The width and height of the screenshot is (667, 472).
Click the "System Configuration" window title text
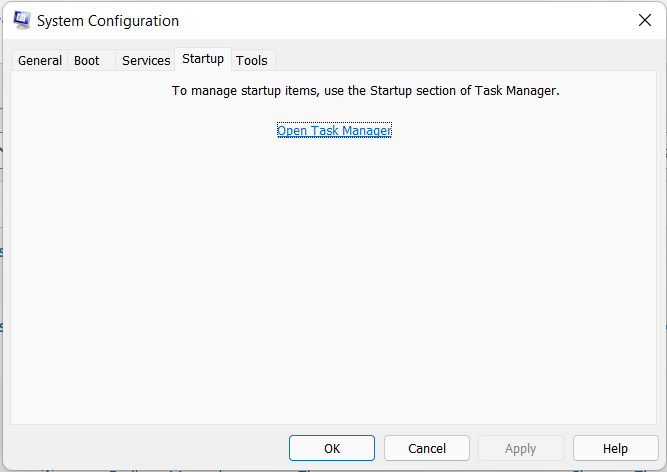click(108, 20)
